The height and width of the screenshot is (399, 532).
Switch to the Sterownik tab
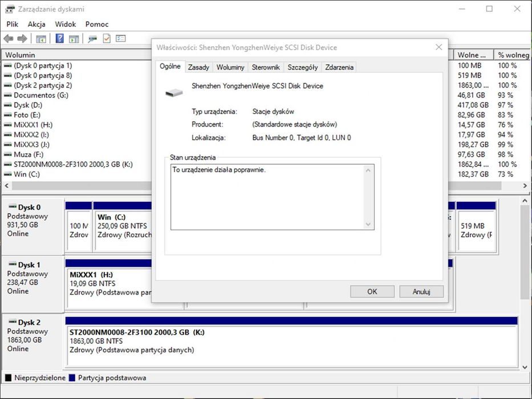[x=266, y=67]
